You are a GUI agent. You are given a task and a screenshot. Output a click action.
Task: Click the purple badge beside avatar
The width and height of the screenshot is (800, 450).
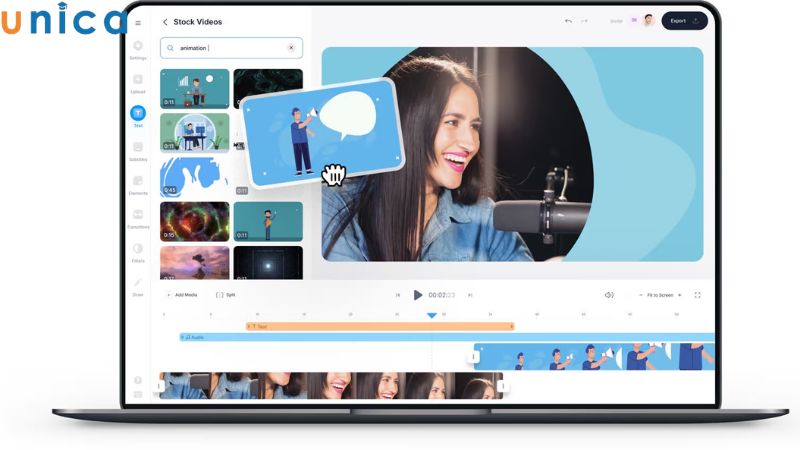tap(634, 20)
